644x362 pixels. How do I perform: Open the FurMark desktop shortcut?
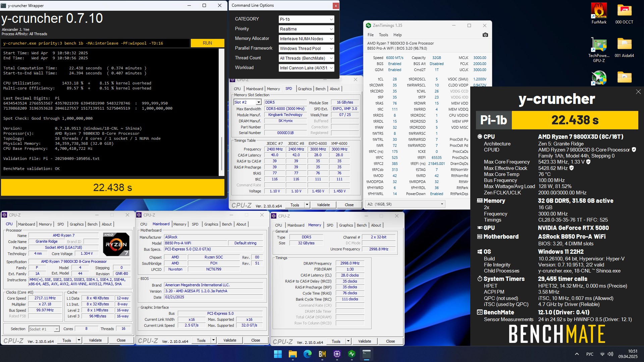coord(599,13)
